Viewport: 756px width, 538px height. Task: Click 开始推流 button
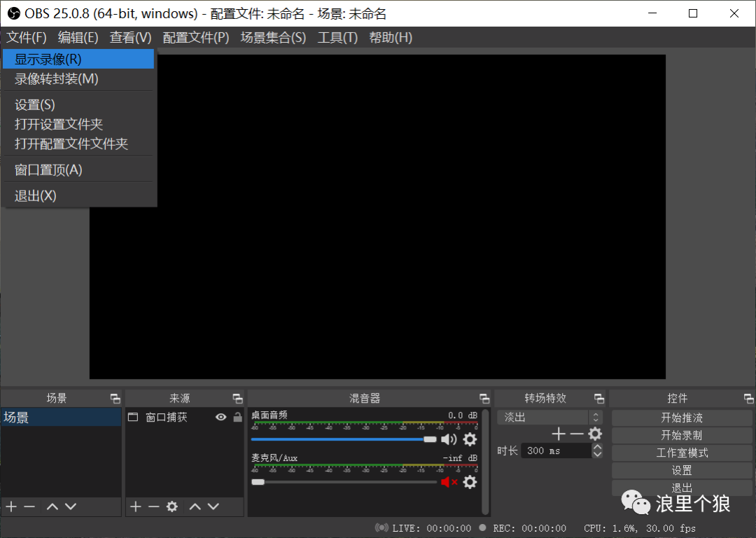[682, 418]
